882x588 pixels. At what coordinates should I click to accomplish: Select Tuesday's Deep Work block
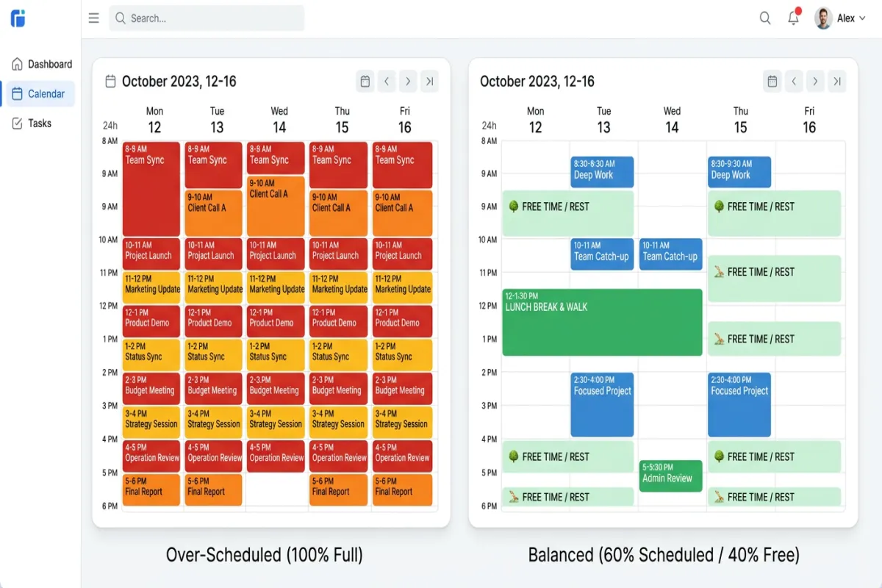coord(602,172)
